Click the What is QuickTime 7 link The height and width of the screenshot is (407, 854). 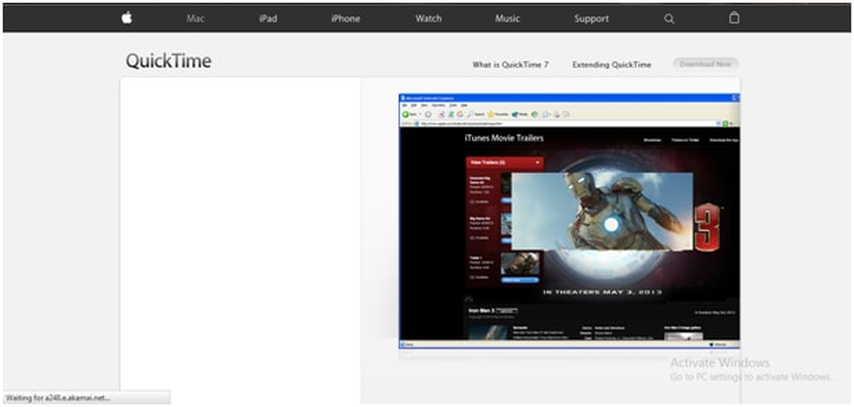click(x=510, y=64)
